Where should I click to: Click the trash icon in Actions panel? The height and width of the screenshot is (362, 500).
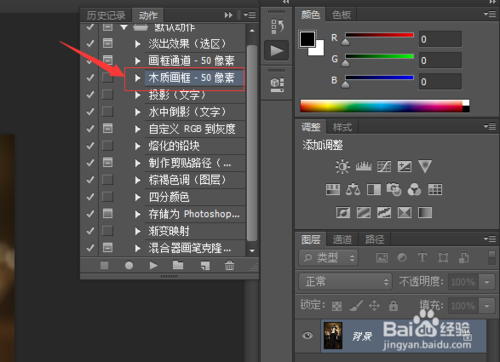(229, 265)
